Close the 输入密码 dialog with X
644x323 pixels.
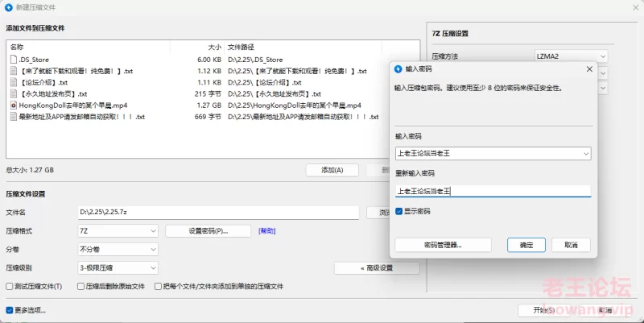[x=588, y=69]
